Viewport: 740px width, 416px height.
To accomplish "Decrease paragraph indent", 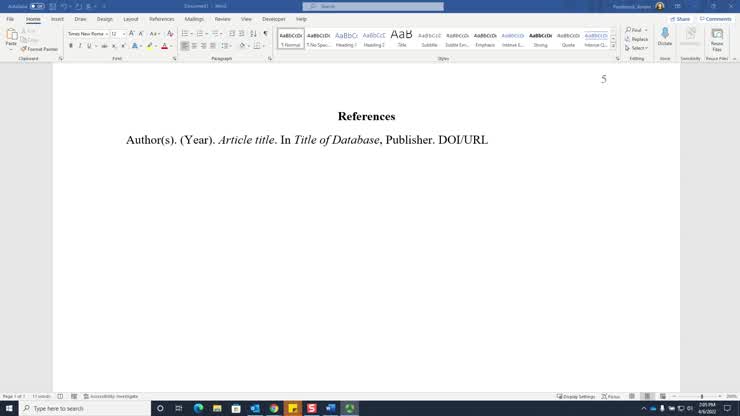I will (x=232, y=34).
